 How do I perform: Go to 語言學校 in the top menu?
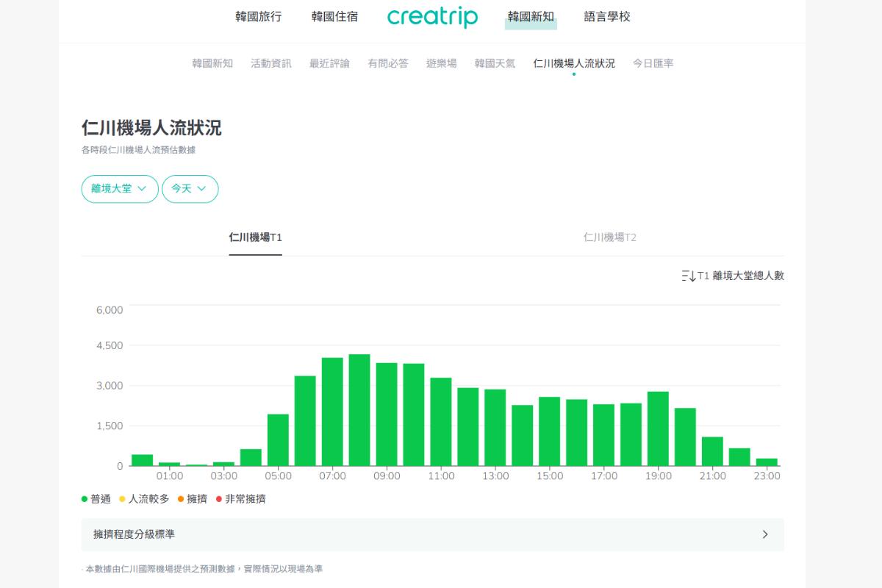tap(607, 16)
